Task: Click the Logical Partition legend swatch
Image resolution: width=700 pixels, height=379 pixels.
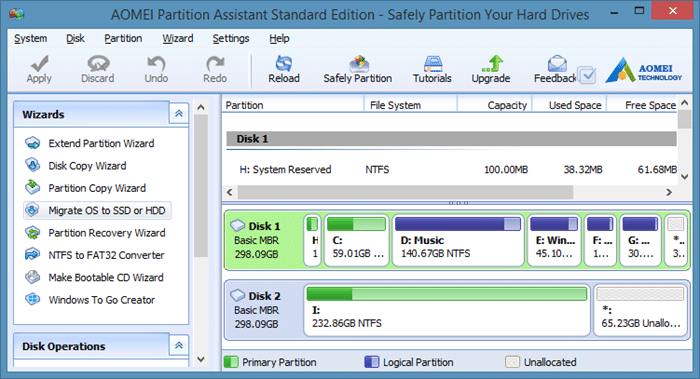Action: (371, 362)
